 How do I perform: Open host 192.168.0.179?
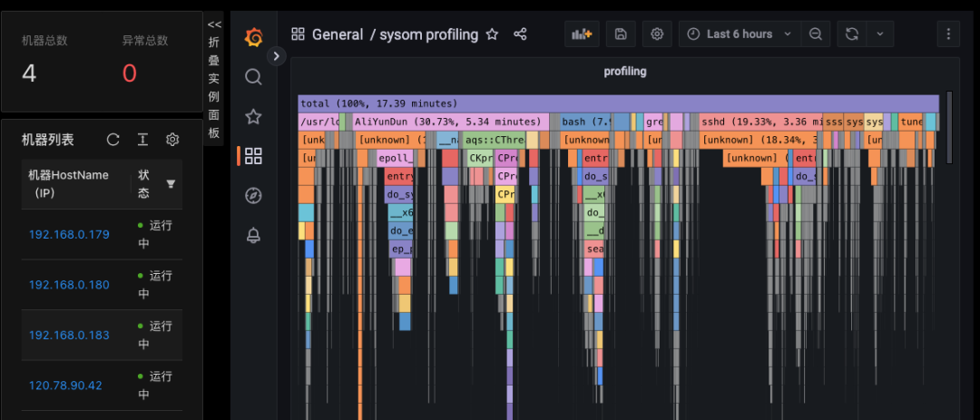coord(69,234)
